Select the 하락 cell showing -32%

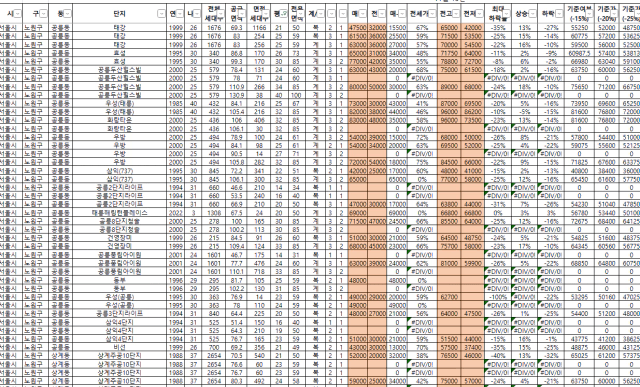[551, 355]
